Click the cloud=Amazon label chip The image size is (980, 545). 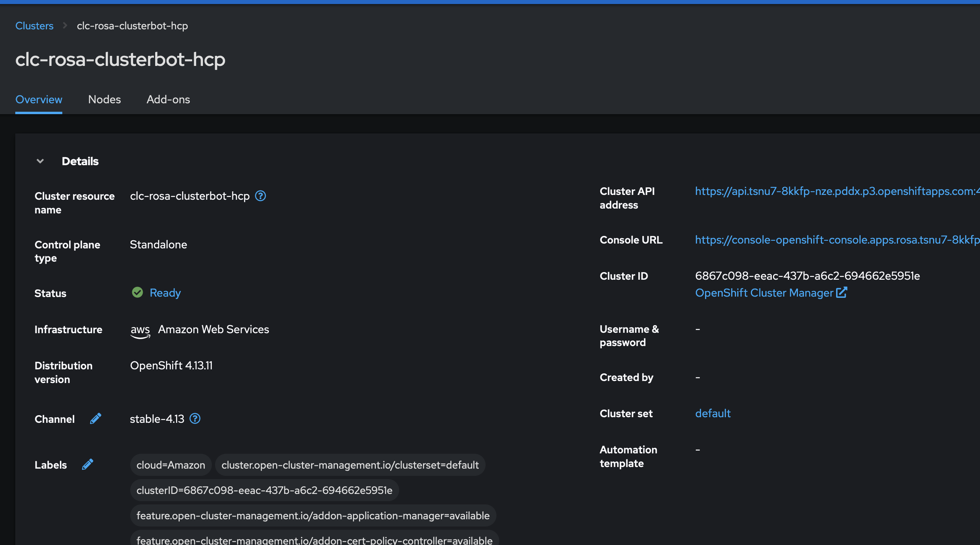coord(171,465)
